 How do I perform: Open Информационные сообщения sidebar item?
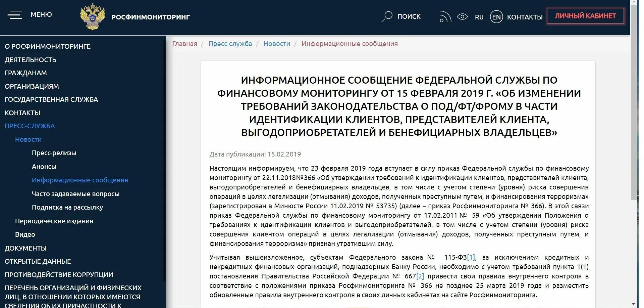pos(80,180)
